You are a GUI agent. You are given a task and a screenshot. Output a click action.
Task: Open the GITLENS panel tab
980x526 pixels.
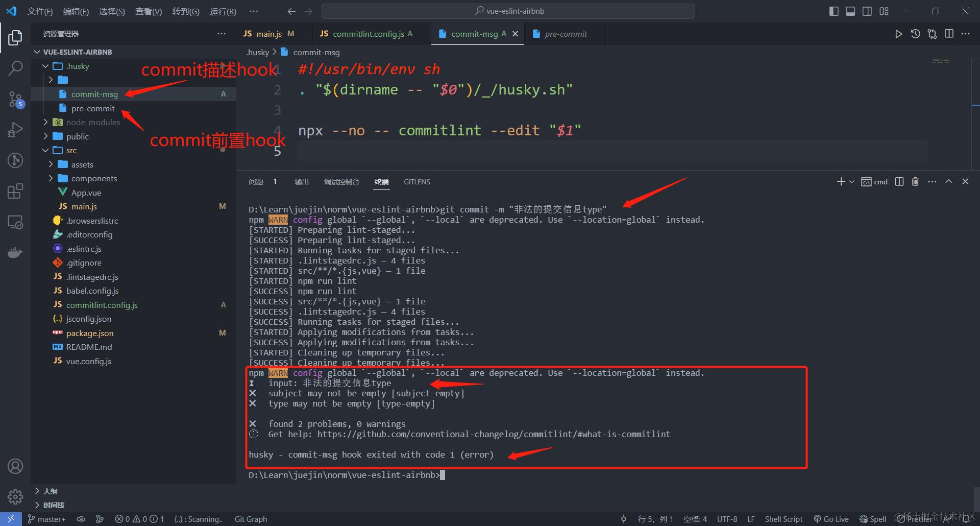coord(417,182)
